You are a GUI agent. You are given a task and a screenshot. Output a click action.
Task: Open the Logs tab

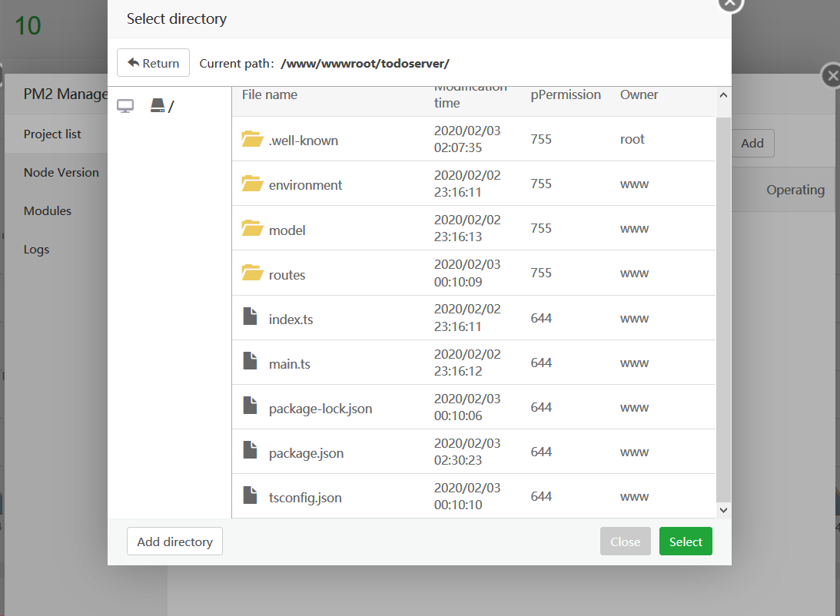pos(36,250)
